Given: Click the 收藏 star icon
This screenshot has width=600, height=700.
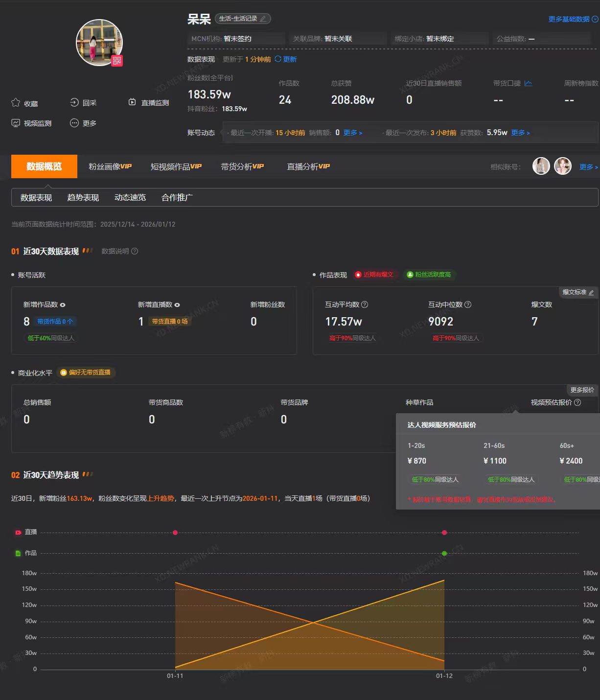Looking at the screenshot, I should [16, 103].
